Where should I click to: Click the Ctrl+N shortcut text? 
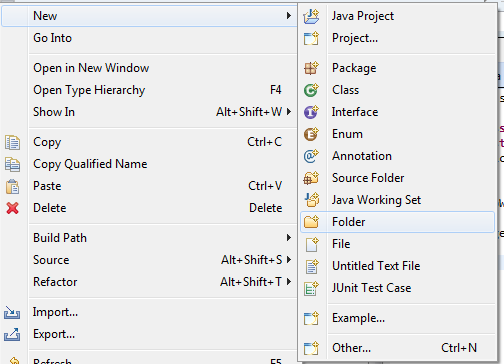(459, 348)
